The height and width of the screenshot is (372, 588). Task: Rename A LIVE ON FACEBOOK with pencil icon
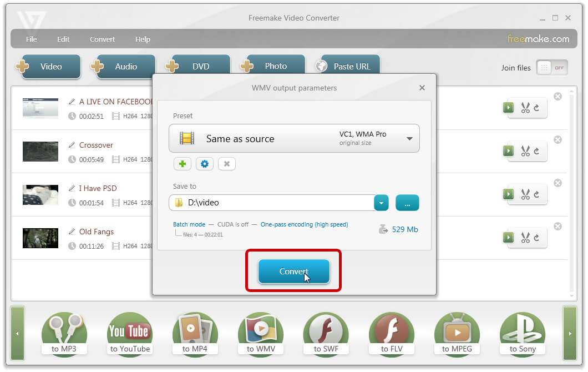pos(72,102)
